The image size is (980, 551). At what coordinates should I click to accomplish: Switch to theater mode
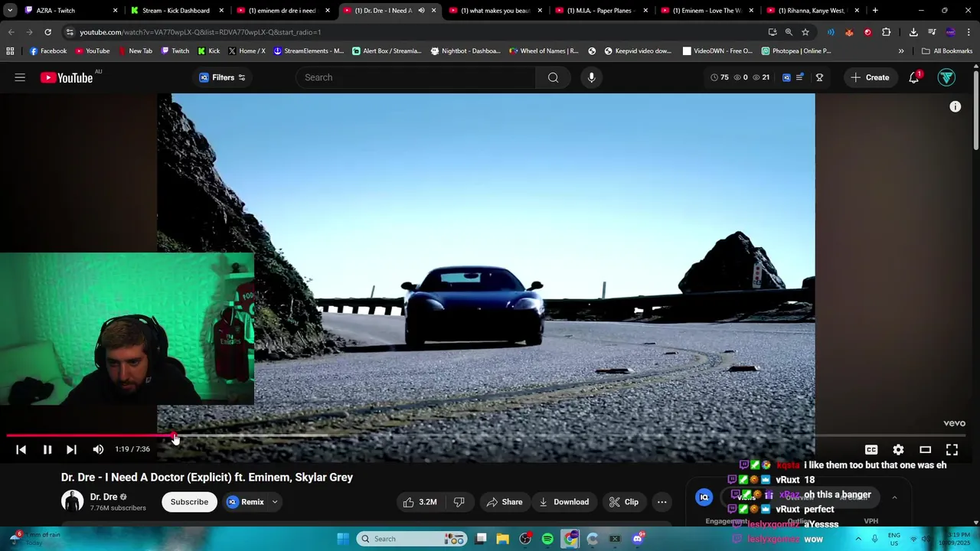[925, 449]
